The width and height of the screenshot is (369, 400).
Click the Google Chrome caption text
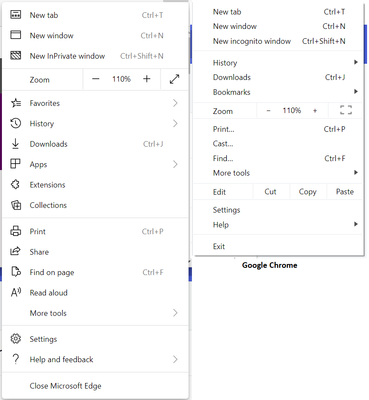pos(270,265)
